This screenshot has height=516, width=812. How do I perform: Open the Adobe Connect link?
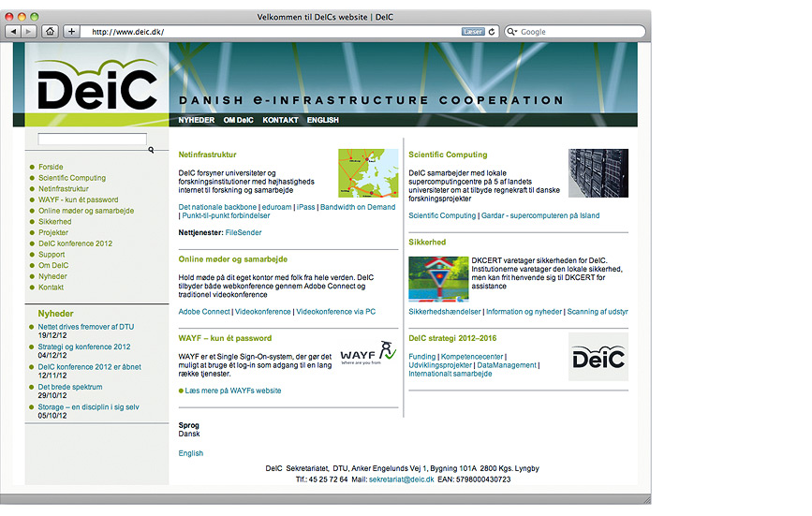[204, 312]
